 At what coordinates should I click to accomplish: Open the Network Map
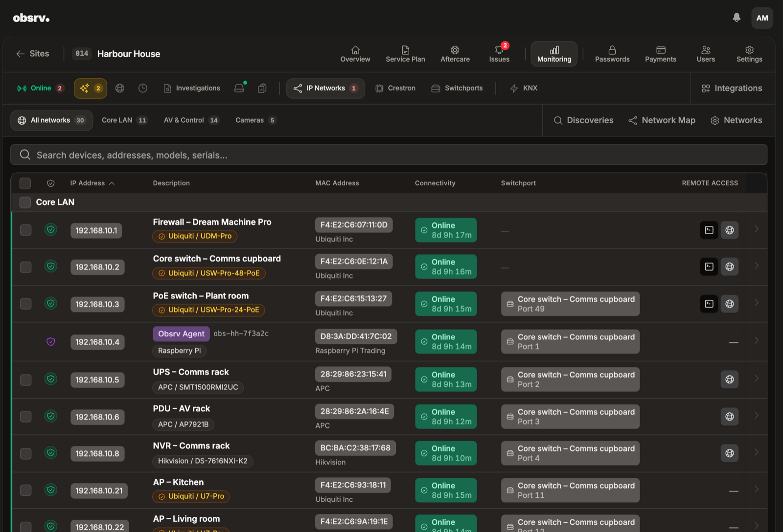pos(662,120)
